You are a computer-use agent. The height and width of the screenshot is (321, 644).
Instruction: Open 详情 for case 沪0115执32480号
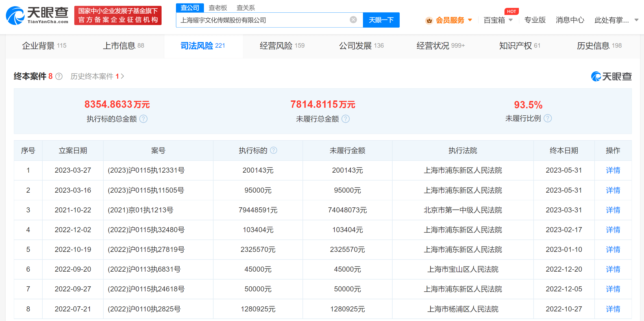pos(613,230)
